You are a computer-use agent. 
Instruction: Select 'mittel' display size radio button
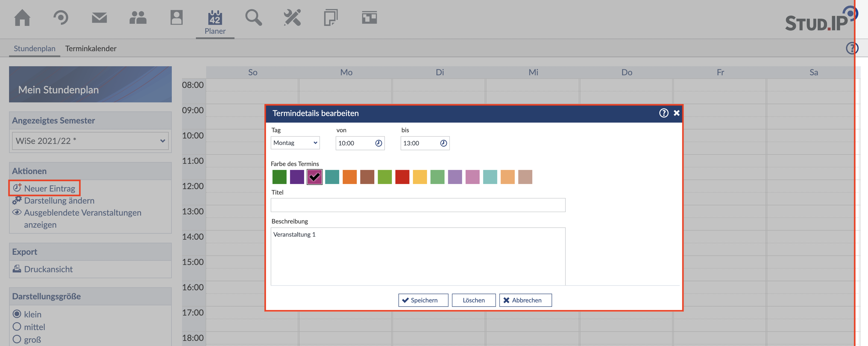coord(17,326)
